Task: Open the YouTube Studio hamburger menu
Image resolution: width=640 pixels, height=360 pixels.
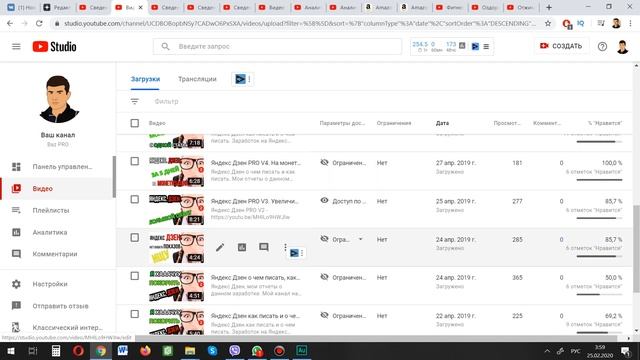Action: (x=16, y=47)
